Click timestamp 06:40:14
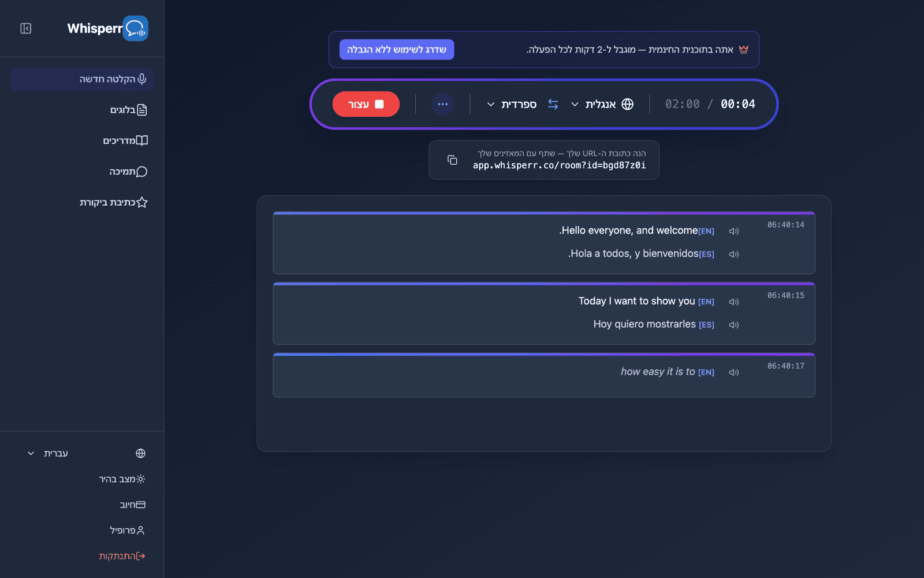924x578 pixels. pos(785,225)
